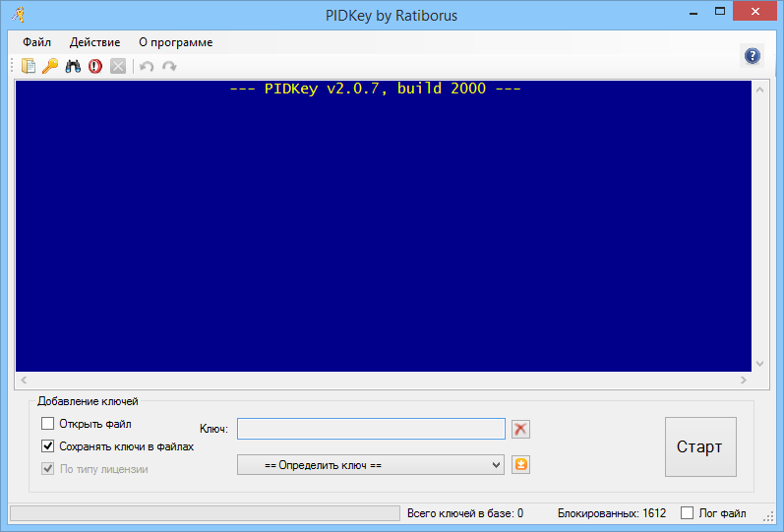Click the red stop icon in toolbar
784x532 pixels.
pos(95,66)
